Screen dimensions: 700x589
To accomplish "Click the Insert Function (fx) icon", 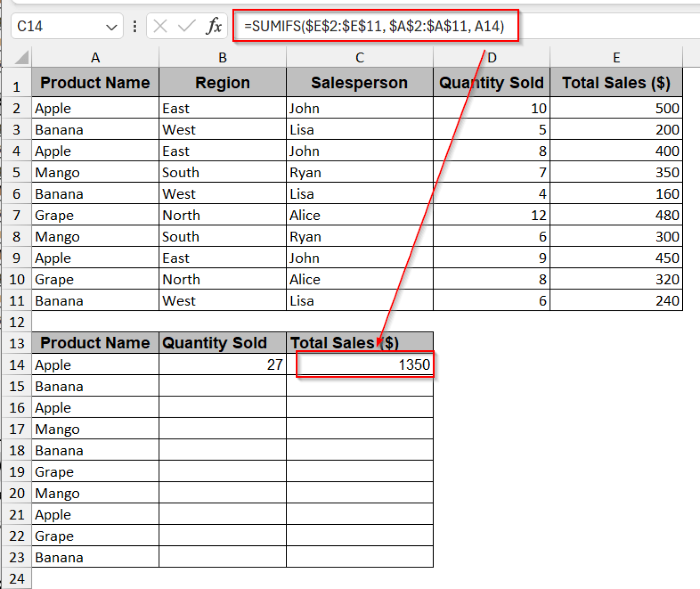I will coord(212,26).
